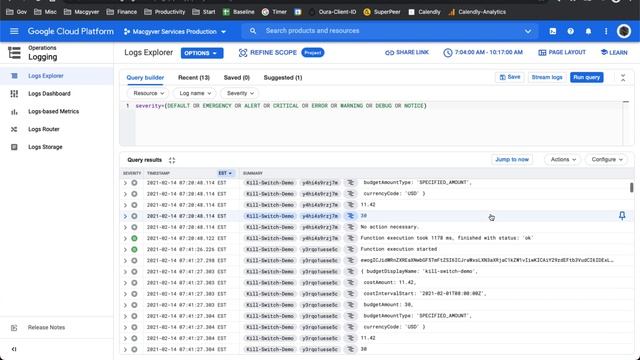Open the user account avatar

point(624,31)
